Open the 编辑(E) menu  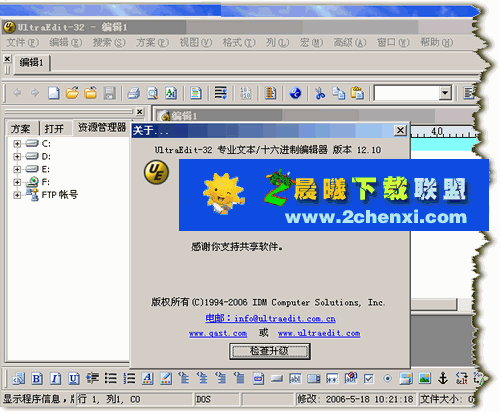66,42
